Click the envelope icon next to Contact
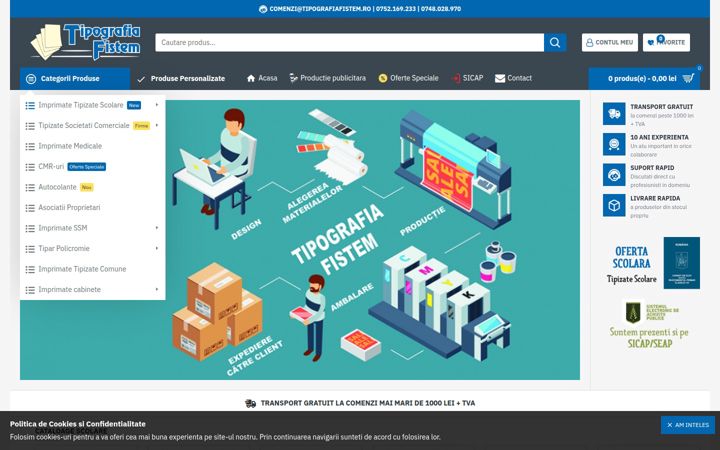Screen dimensions: 720x450 500,79
